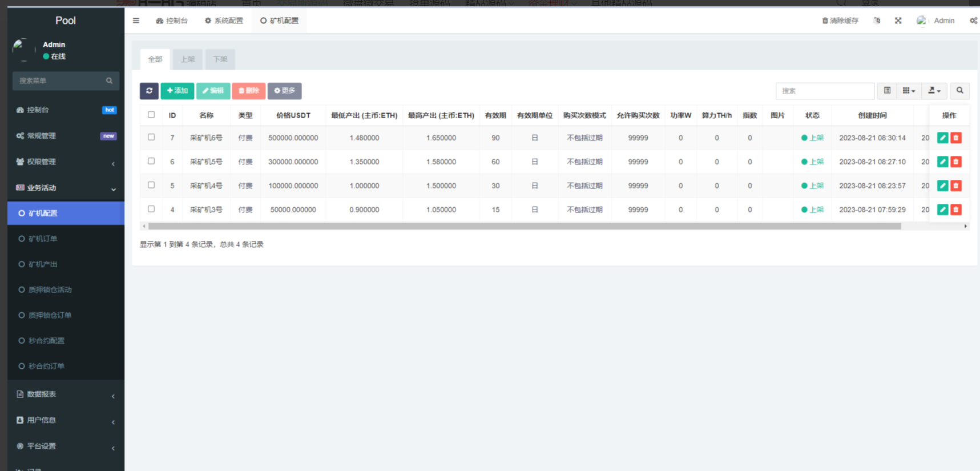The width and height of the screenshot is (980, 471).
Task: Switch to the 上架 filter tab
Action: pyautogui.click(x=188, y=59)
